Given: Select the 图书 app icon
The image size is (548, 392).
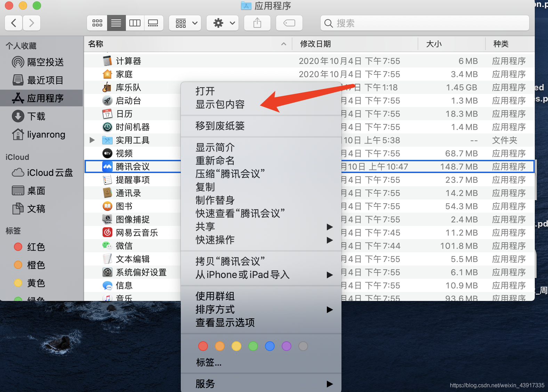Looking at the screenshot, I should (x=107, y=206).
